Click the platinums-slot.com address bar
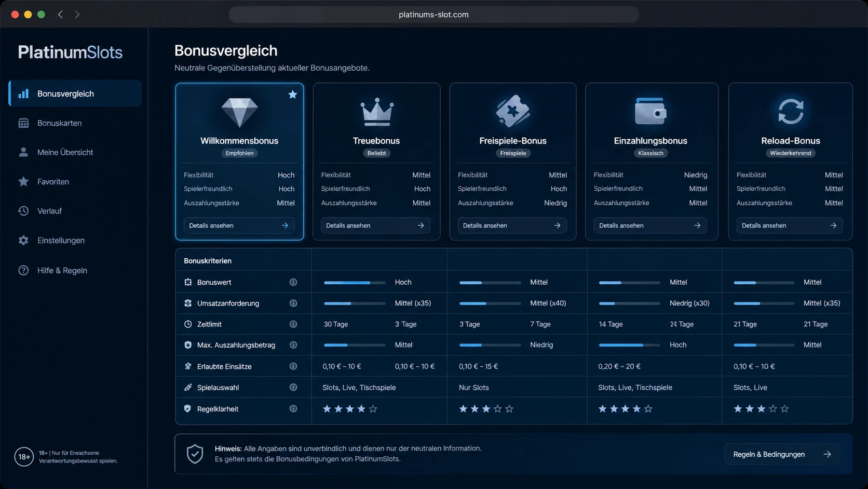 click(x=433, y=15)
